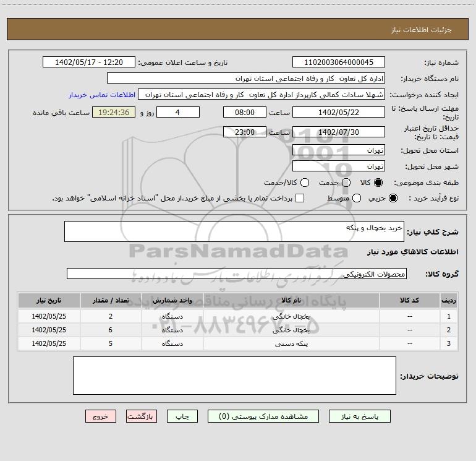476x461 pixels.
Task: Select the کالا radio button
Action: pos(378,183)
